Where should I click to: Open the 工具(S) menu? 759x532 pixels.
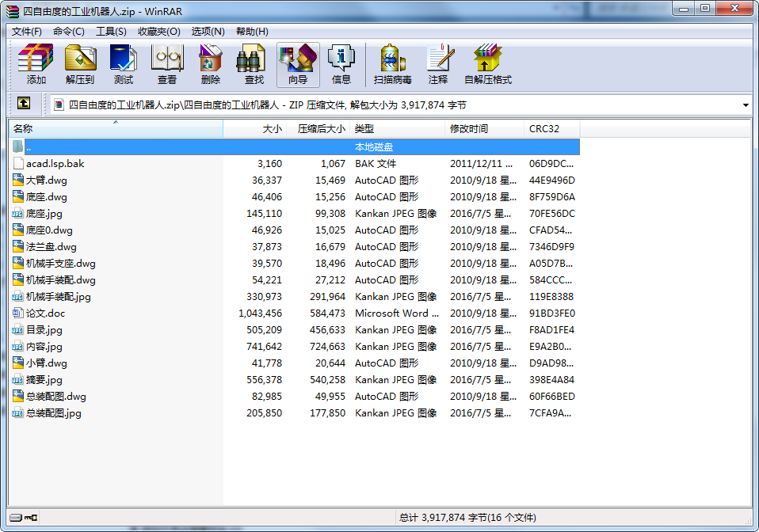pos(111,32)
